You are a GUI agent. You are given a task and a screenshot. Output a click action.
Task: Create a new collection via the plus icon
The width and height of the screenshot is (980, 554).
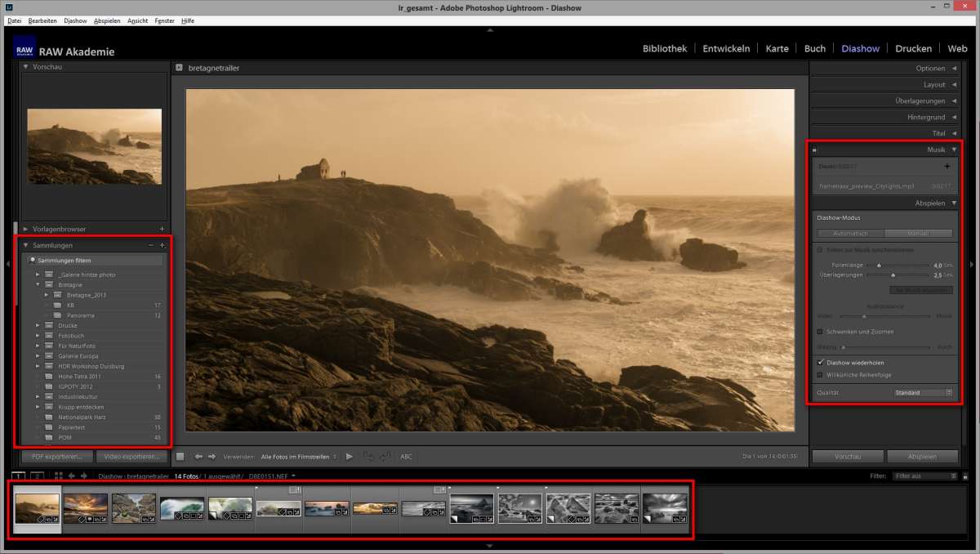pos(162,244)
